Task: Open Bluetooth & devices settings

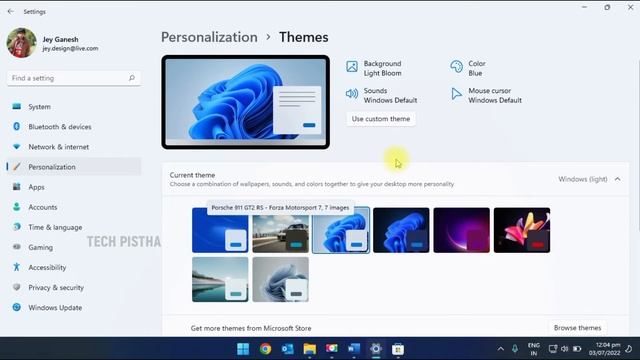Action: tap(74, 127)
